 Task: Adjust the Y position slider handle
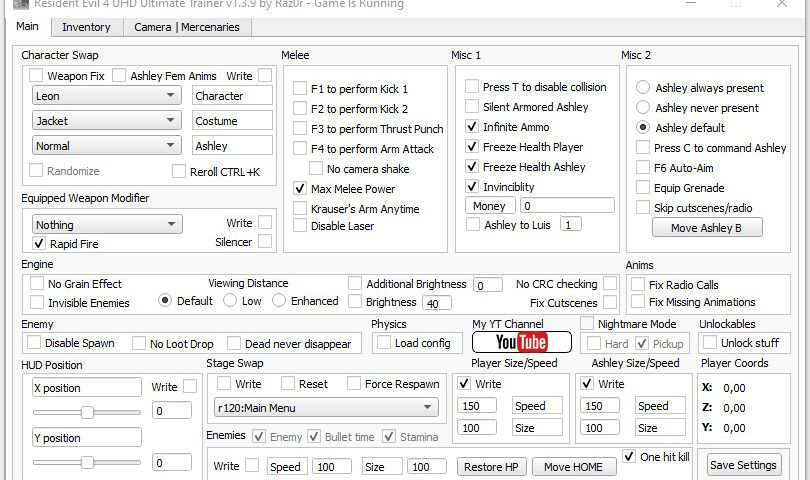pyautogui.click(x=87, y=462)
